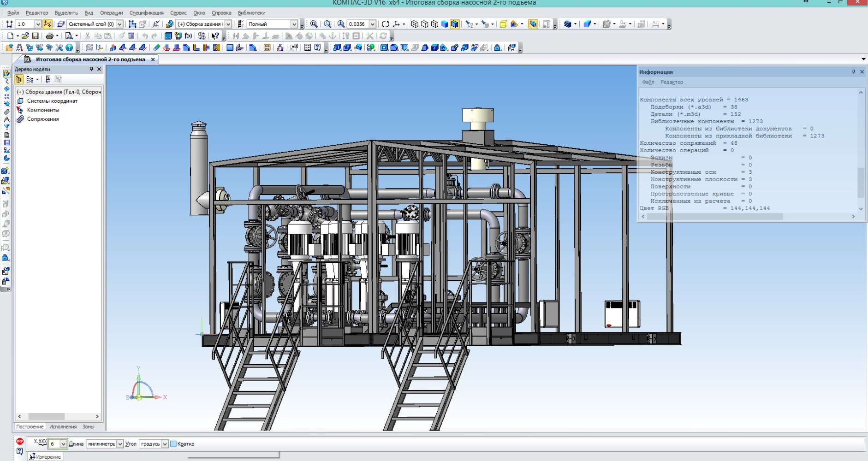Select the paperclip mates tool in sidebar
The width and height of the screenshot is (868, 461).
[x=6, y=112]
